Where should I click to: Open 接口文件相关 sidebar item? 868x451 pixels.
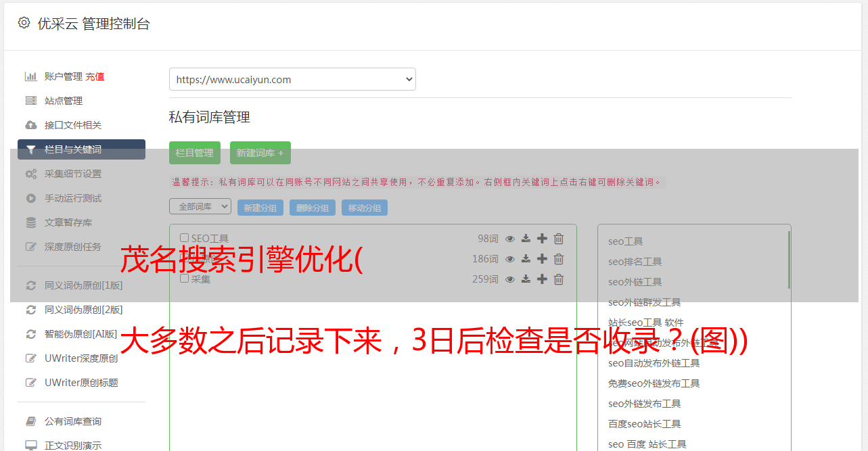[73, 125]
